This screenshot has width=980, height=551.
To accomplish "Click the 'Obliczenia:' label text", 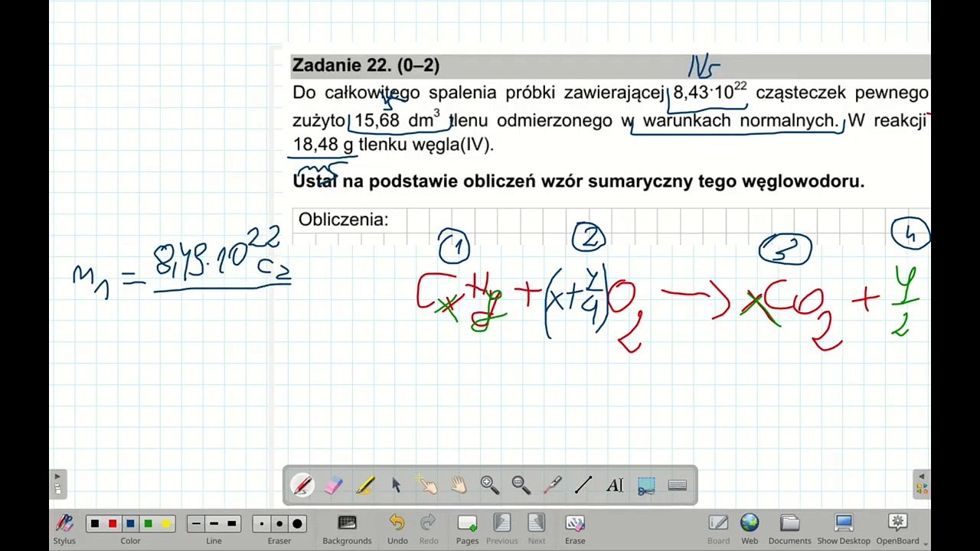I will click(x=343, y=220).
